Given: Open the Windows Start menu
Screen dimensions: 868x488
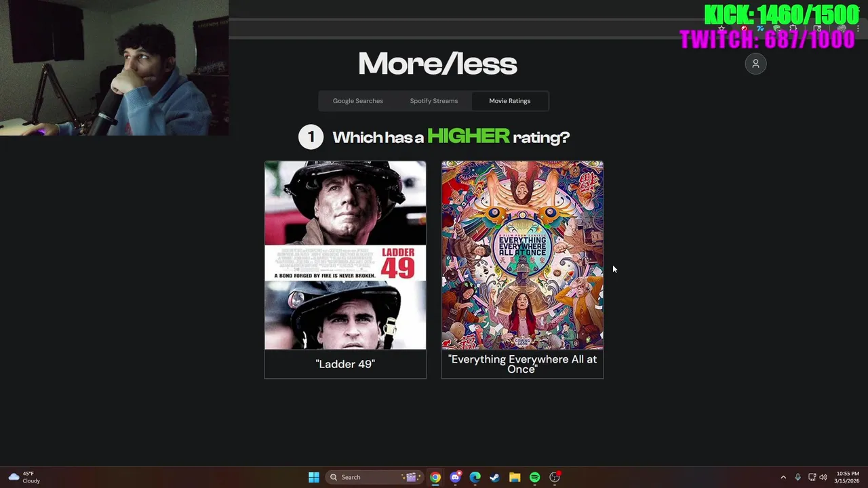Looking at the screenshot, I should coord(314,477).
